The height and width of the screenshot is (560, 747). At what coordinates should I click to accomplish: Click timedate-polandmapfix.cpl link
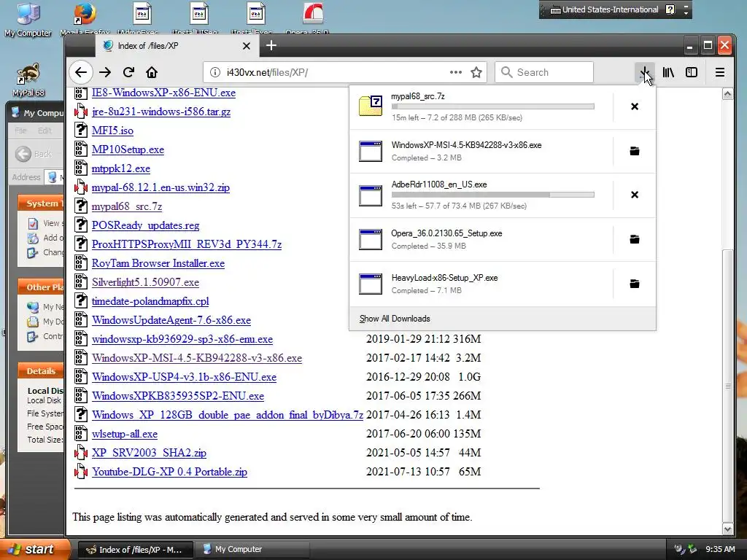(150, 301)
